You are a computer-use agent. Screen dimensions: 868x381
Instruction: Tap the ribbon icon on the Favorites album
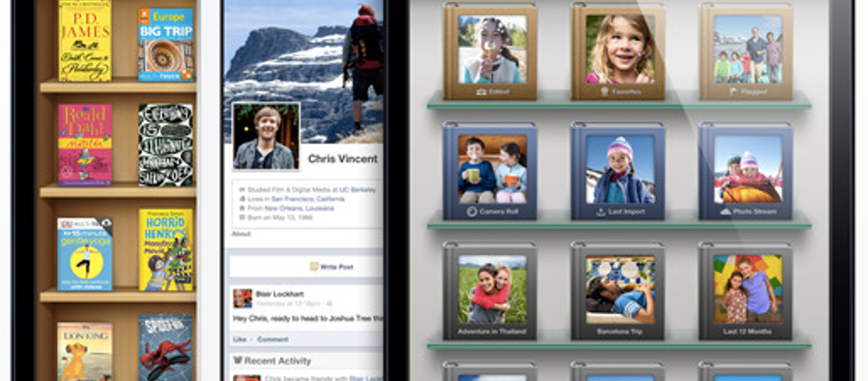[604, 91]
